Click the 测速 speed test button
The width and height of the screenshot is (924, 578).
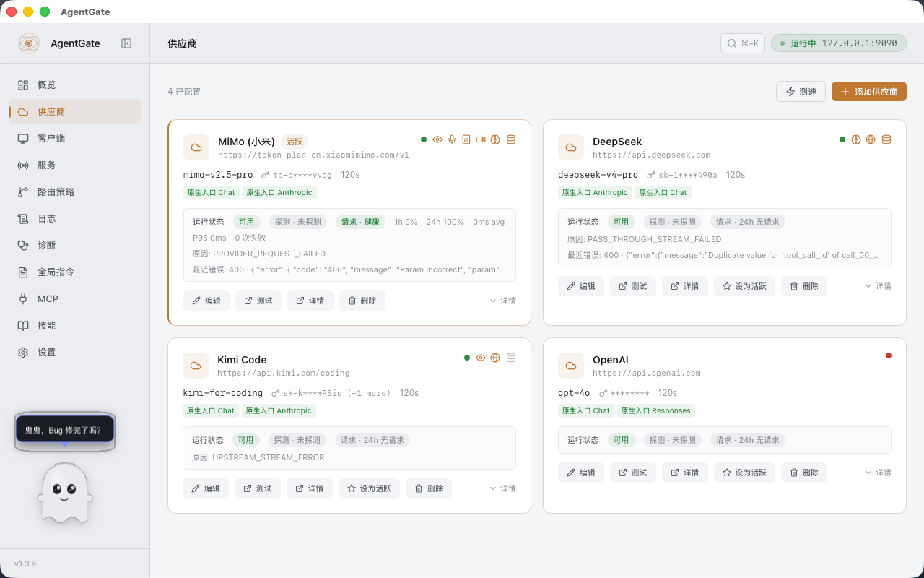click(801, 92)
